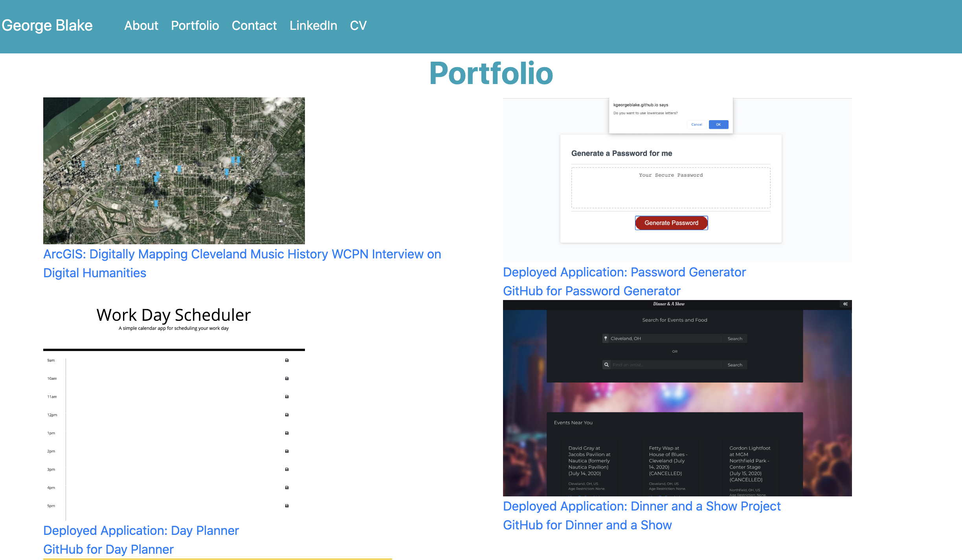Image resolution: width=962 pixels, height=560 pixels.
Task: Click Search beside the Find an artist field
Action: coord(735,365)
